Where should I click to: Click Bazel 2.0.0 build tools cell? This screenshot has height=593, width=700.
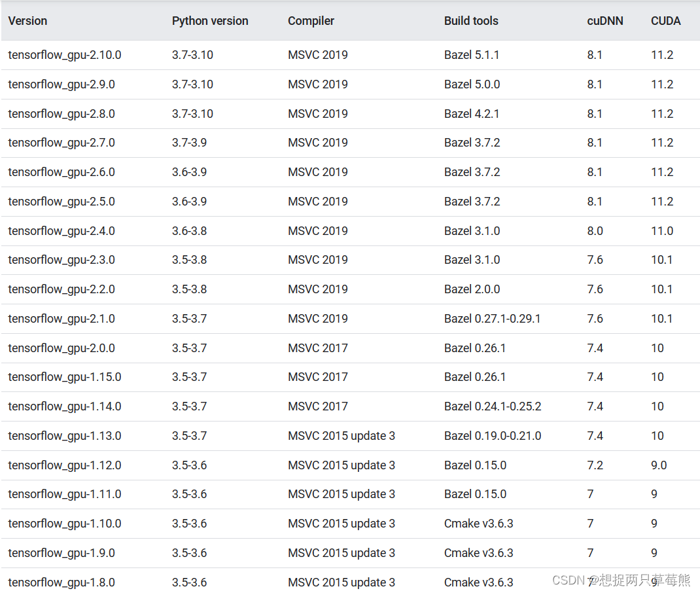[472, 289]
